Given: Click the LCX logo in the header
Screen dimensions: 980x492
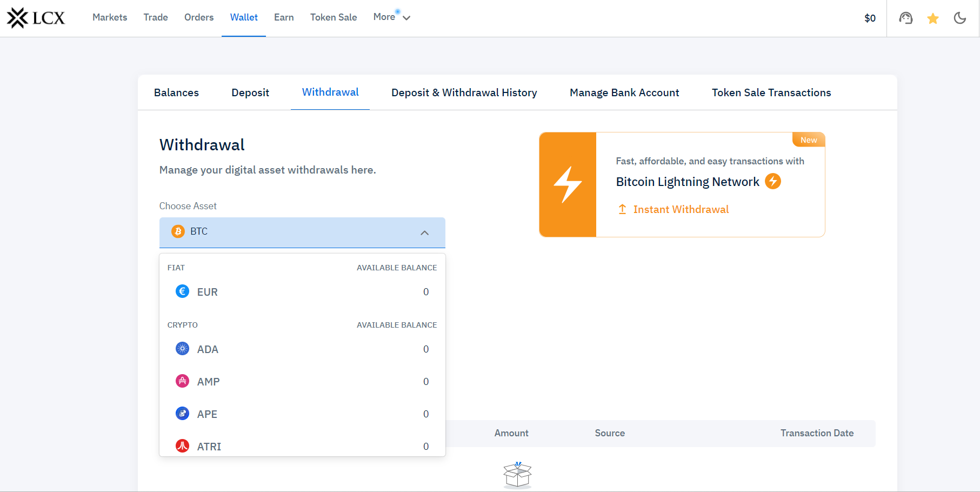Looking at the screenshot, I should click(x=36, y=18).
